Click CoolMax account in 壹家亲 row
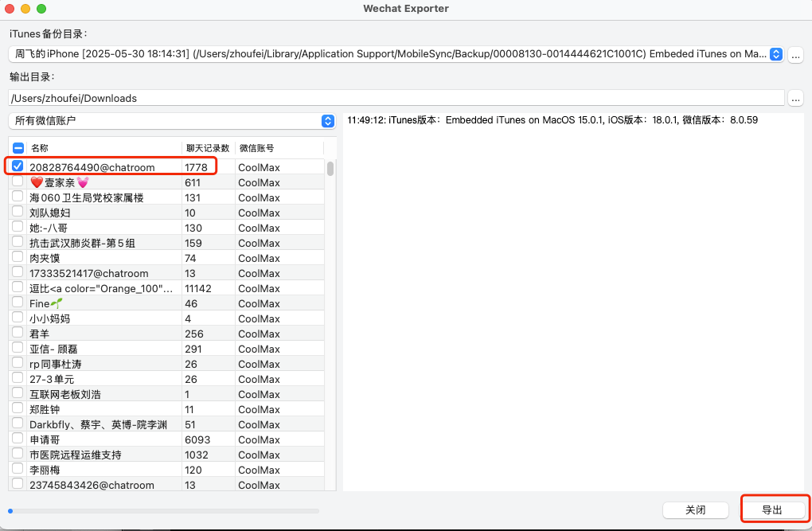This screenshot has height=531, width=812. (259, 183)
